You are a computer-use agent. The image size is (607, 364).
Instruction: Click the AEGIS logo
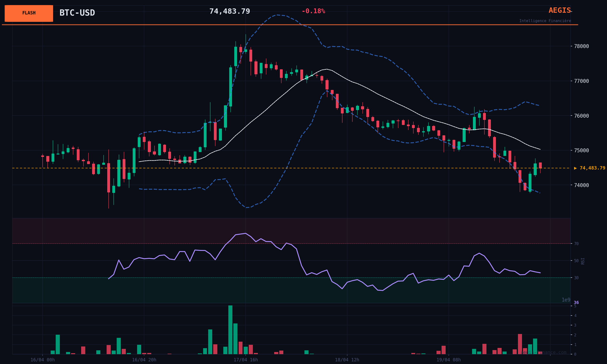click(x=559, y=11)
